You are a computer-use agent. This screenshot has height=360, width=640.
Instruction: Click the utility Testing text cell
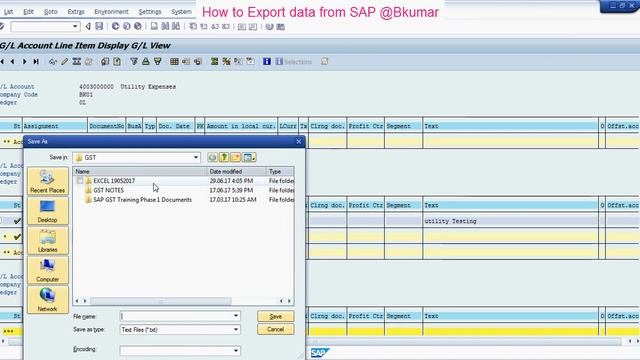click(x=450, y=221)
